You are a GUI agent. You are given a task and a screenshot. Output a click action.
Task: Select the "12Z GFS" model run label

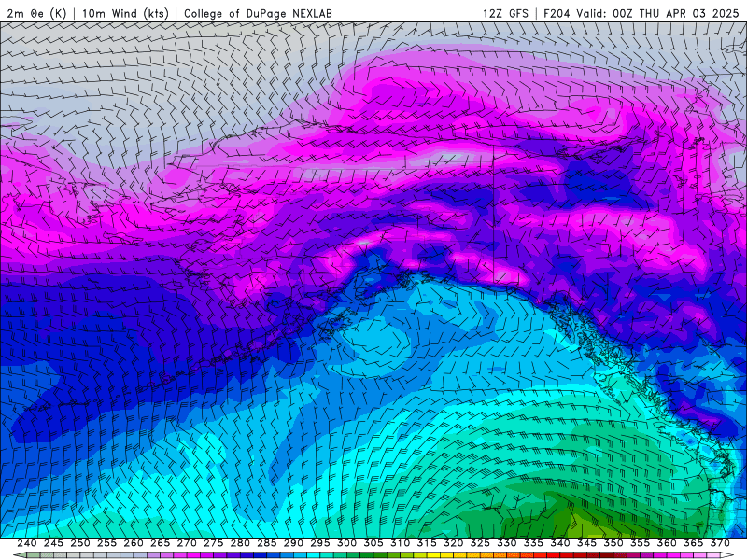click(x=505, y=13)
